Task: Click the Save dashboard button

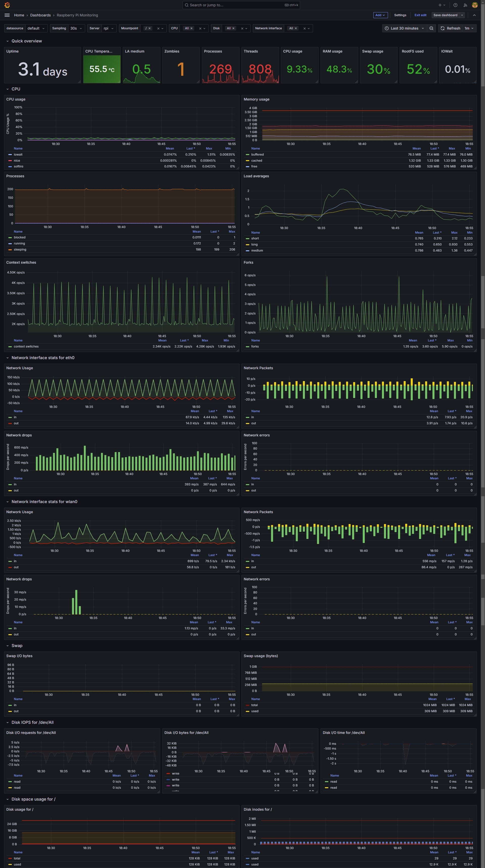Action: pyautogui.click(x=445, y=15)
